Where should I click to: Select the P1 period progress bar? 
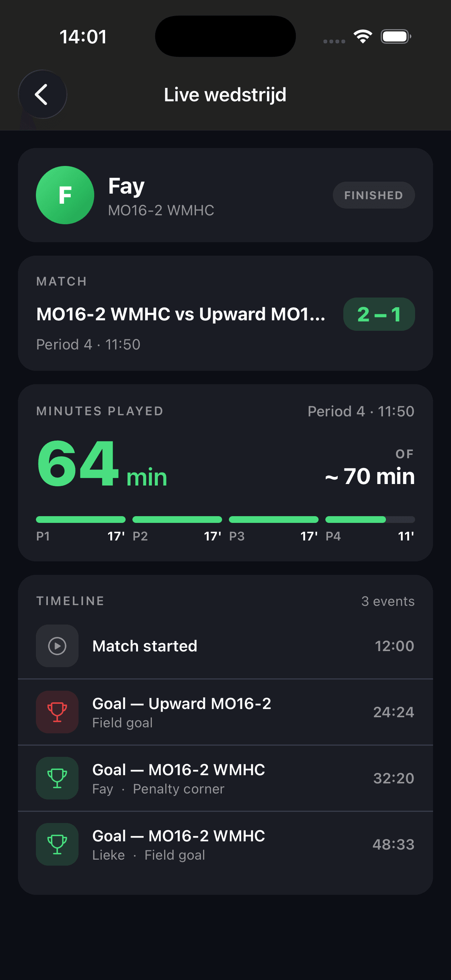click(81, 520)
